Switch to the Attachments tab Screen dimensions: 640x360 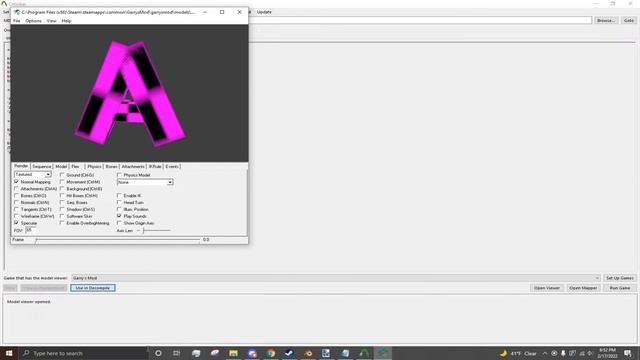[133, 167]
